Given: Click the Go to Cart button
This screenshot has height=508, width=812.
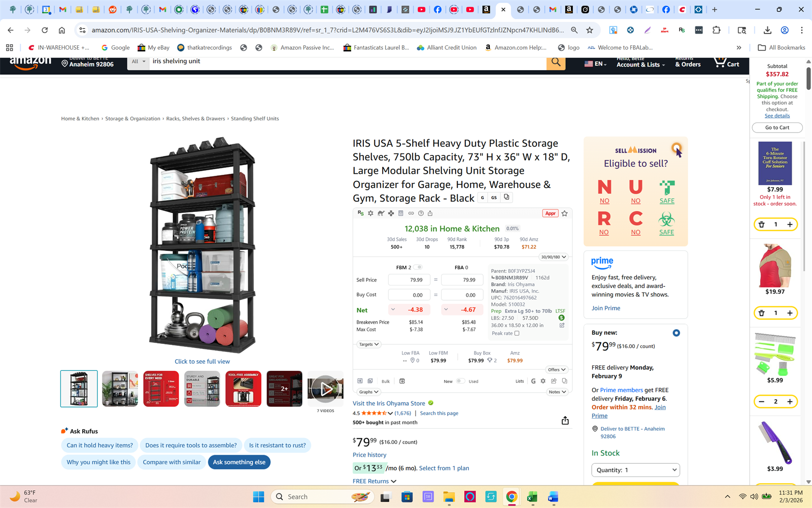Looking at the screenshot, I should tap(777, 128).
